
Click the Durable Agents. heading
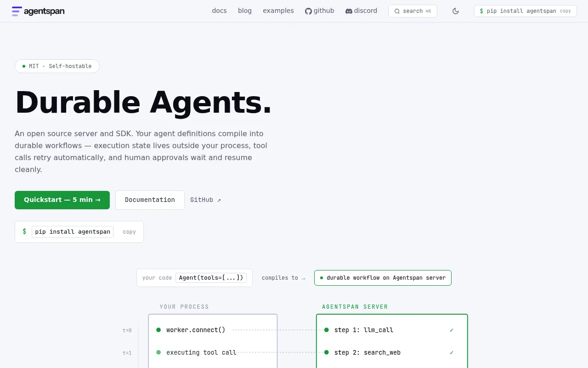pyautogui.click(x=144, y=102)
